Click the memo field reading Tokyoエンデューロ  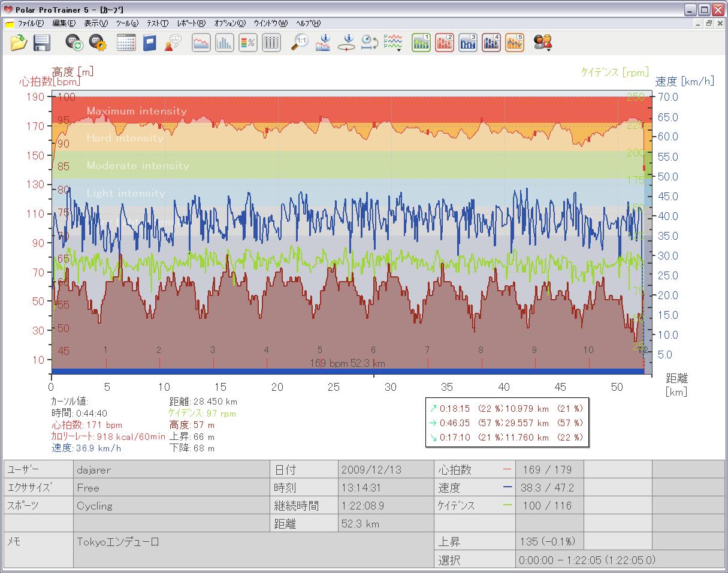coord(254,550)
